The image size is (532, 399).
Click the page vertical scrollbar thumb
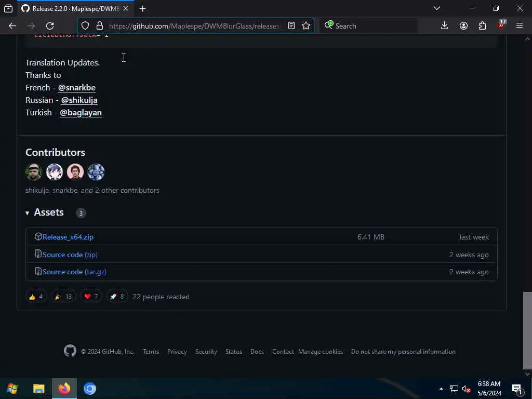[x=527, y=330]
